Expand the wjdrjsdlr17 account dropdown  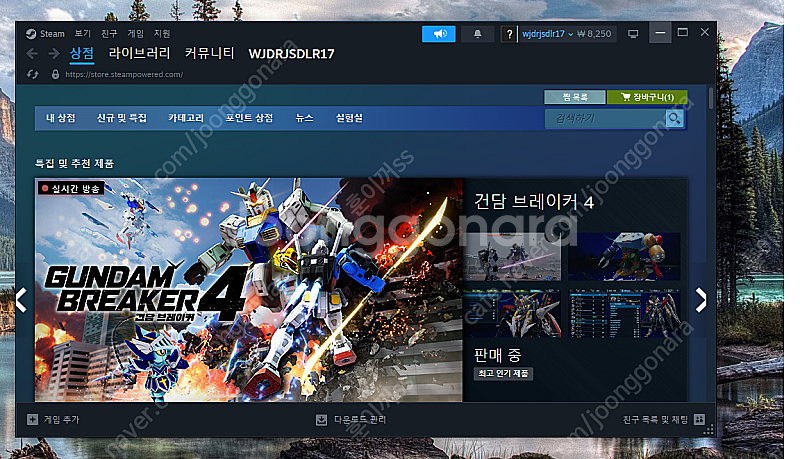point(547,34)
